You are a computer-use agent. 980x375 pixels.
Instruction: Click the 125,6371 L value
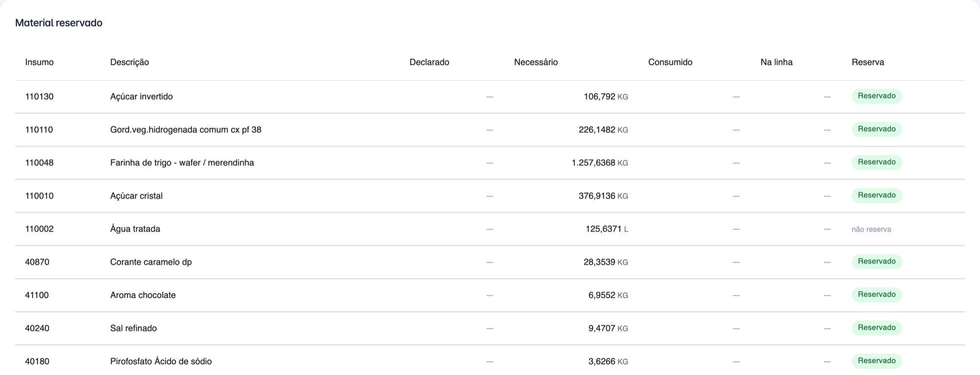[607, 229]
